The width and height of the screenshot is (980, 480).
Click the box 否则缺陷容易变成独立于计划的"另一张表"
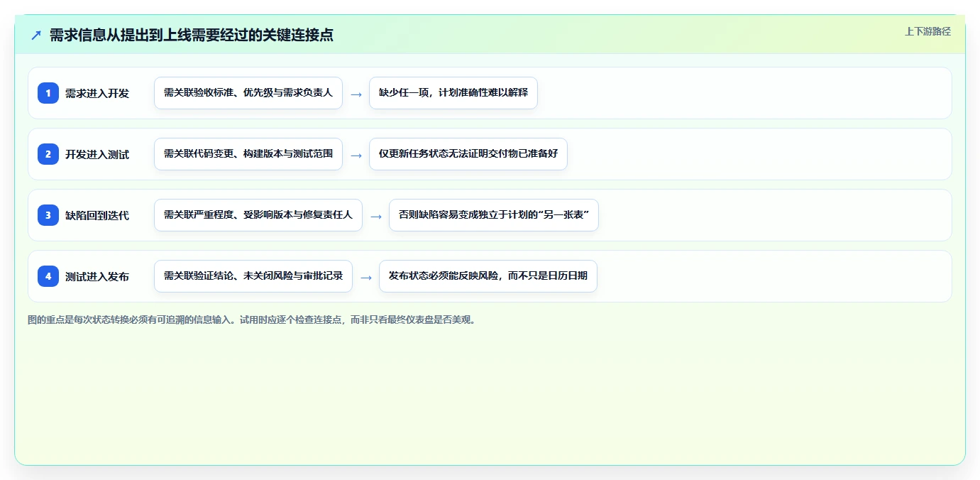pos(494,215)
